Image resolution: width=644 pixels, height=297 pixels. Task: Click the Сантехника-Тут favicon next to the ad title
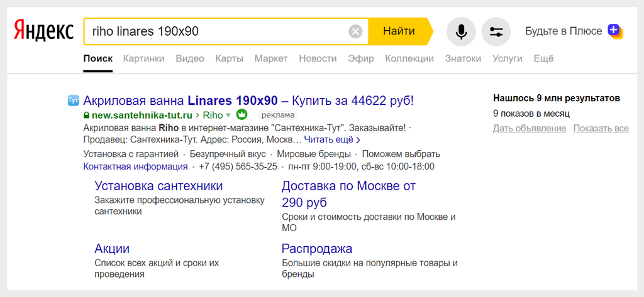click(73, 100)
